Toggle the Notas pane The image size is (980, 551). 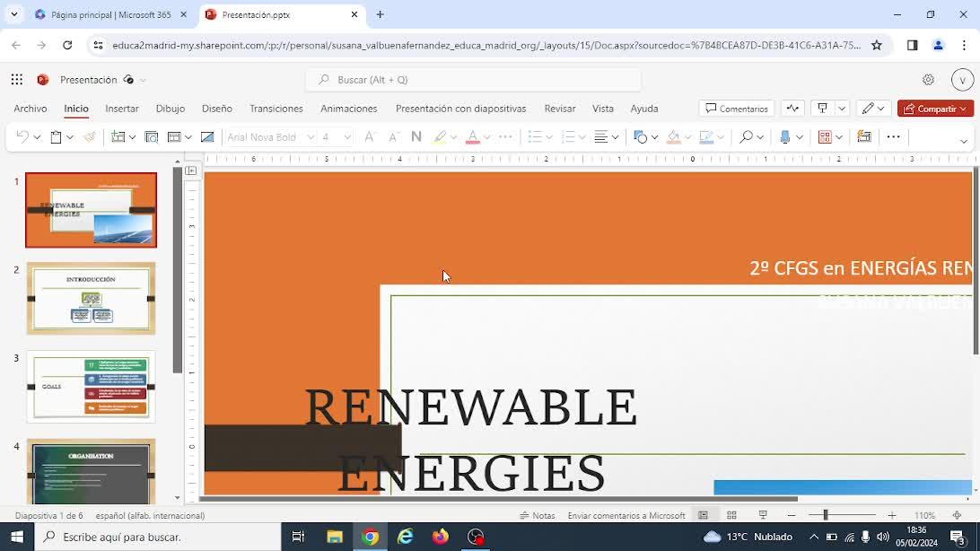[538, 515]
